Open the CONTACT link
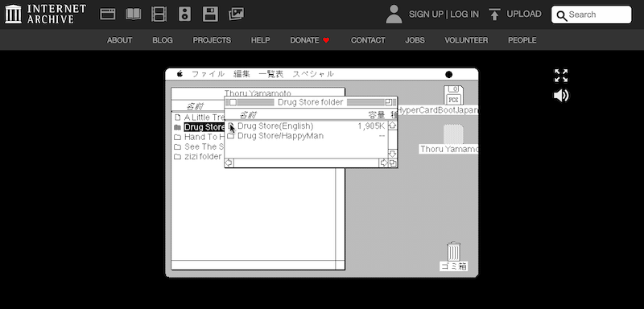The image size is (644, 309). coord(368,40)
